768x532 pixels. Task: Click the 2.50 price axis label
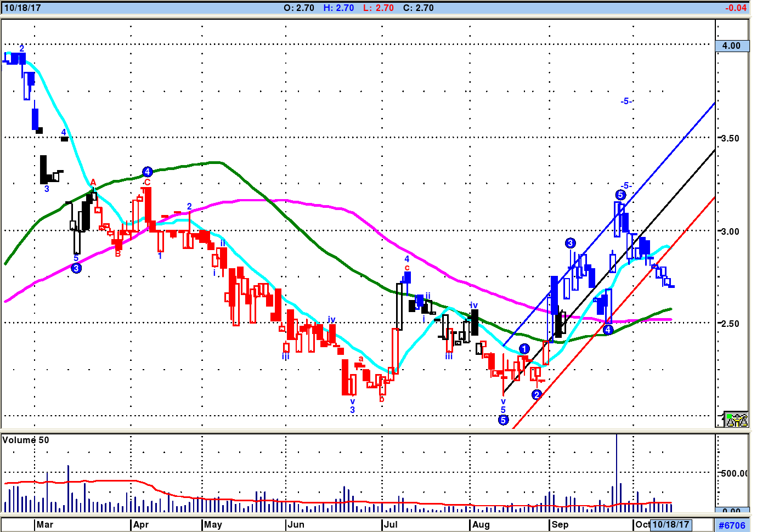click(730, 324)
